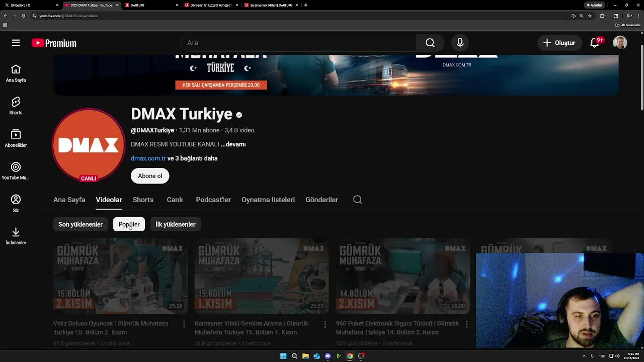Open Shorts from the left sidebar
The image size is (644, 362).
pyautogui.click(x=16, y=106)
